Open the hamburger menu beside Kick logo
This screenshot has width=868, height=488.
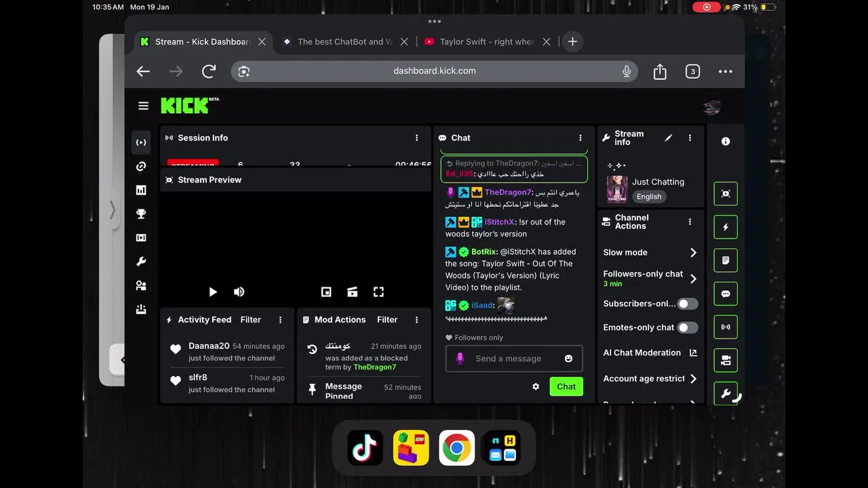(143, 106)
